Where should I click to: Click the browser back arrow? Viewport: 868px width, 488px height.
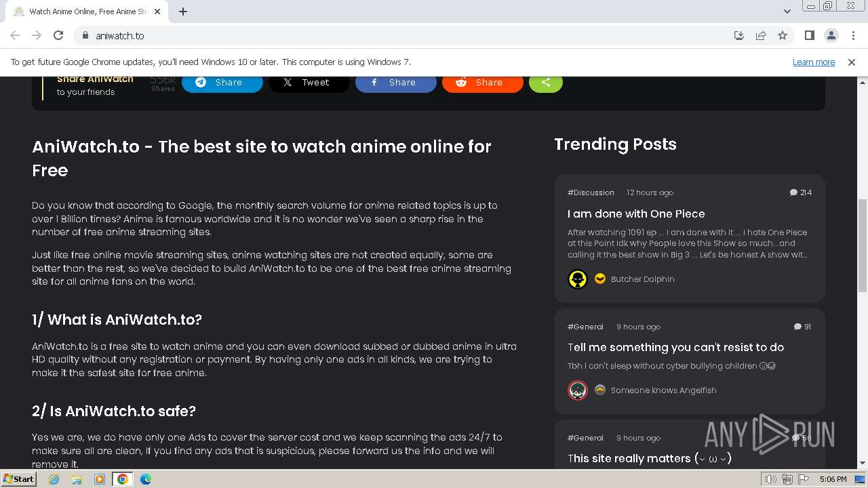[15, 35]
